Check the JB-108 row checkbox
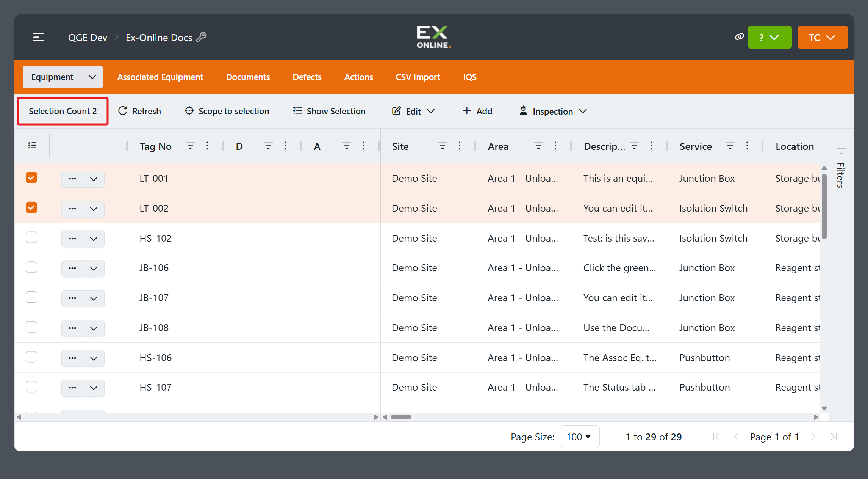 (31, 327)
